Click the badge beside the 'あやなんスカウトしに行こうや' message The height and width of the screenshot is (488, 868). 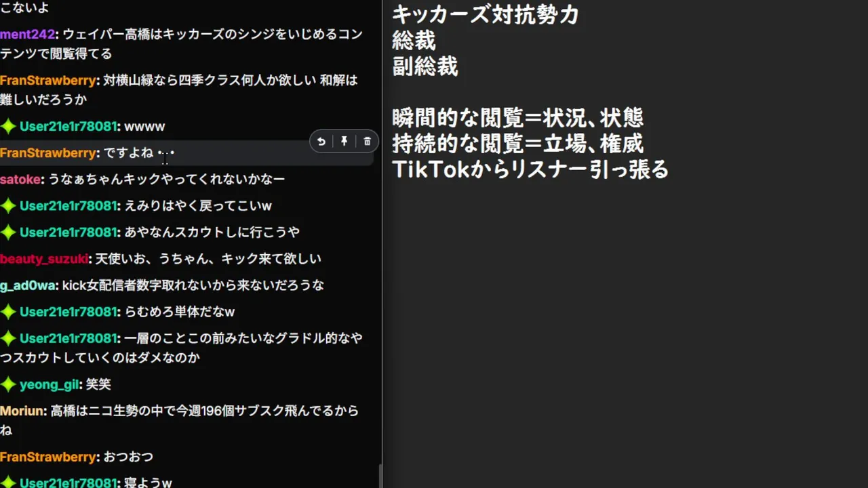[x=8, y=232]
